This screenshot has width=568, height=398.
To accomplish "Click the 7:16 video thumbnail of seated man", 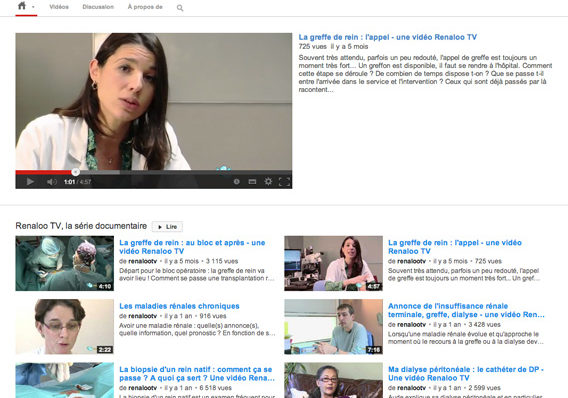I will coord(333,327).
